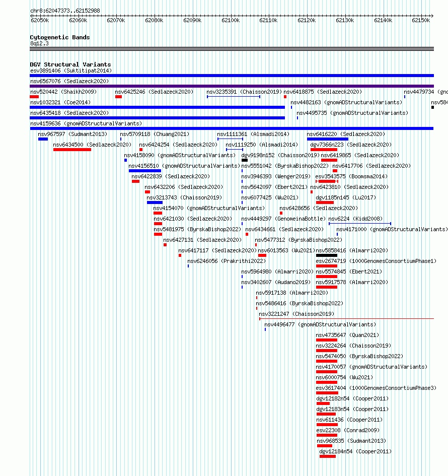Click the 62050k ruler position
The height and width of the screenshot is (476, 448).
pyautogui.click(x=40, y=20)
